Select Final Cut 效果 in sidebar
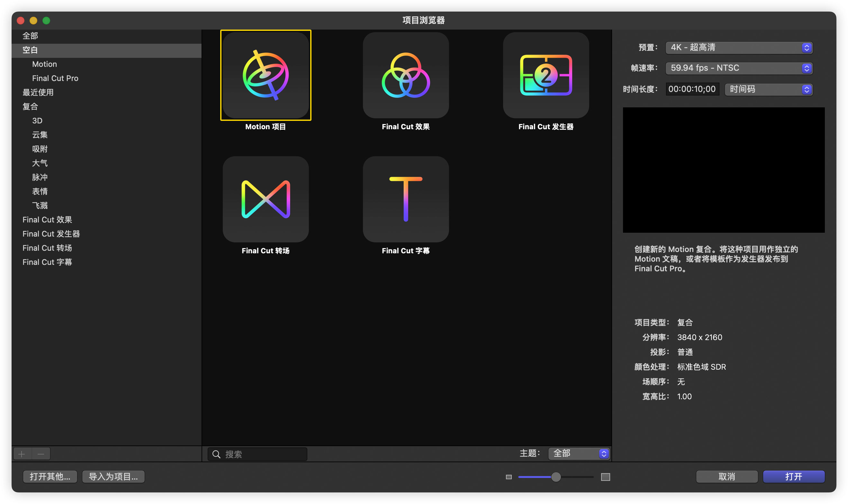Screen dimensions: 848x504 pos(106,220)
